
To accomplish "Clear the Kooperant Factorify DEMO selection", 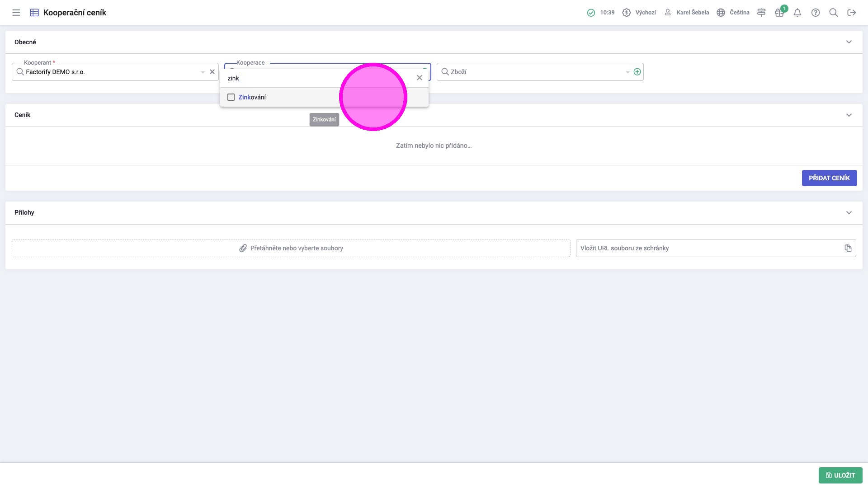I will 212,72.
